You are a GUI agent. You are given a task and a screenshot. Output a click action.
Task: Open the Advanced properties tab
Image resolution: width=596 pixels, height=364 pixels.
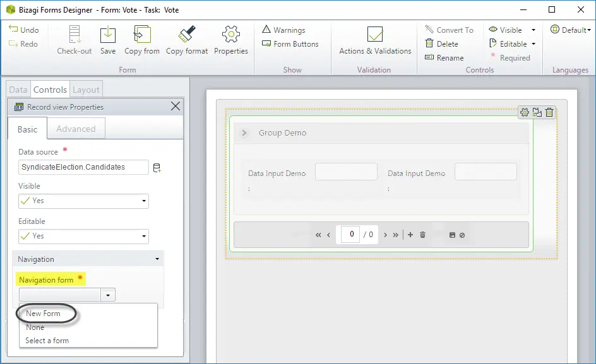76,129
